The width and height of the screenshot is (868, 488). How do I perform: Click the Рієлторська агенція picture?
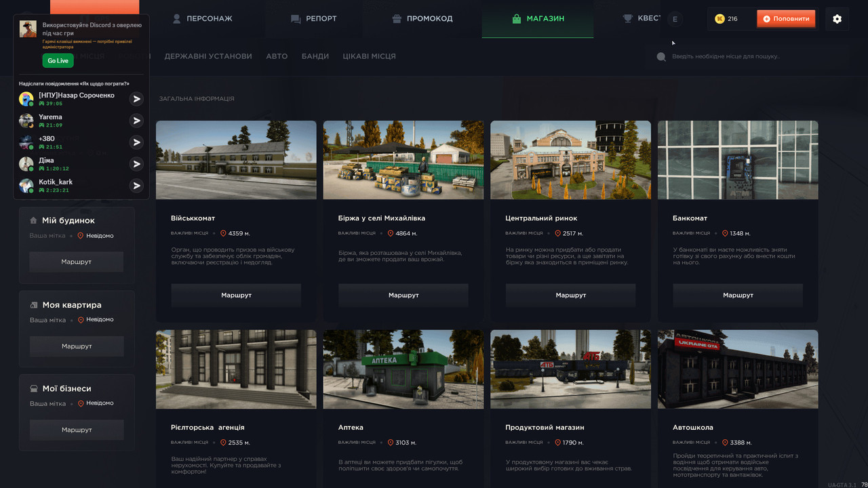pos(236,369)
